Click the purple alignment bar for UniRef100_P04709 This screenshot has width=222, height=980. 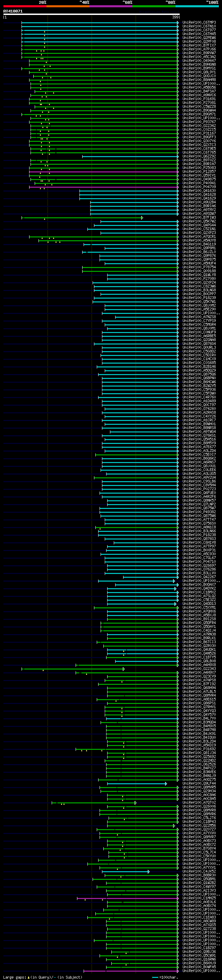(x=104, y=187)
